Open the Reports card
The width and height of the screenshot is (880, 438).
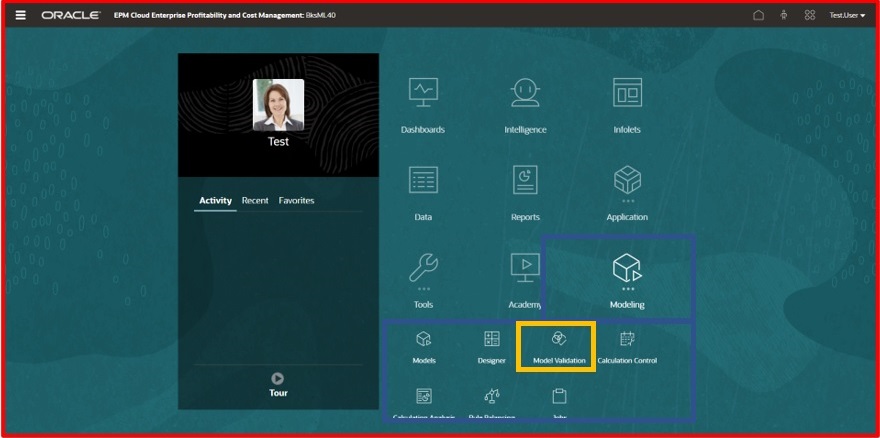click(x=525, y=193)
